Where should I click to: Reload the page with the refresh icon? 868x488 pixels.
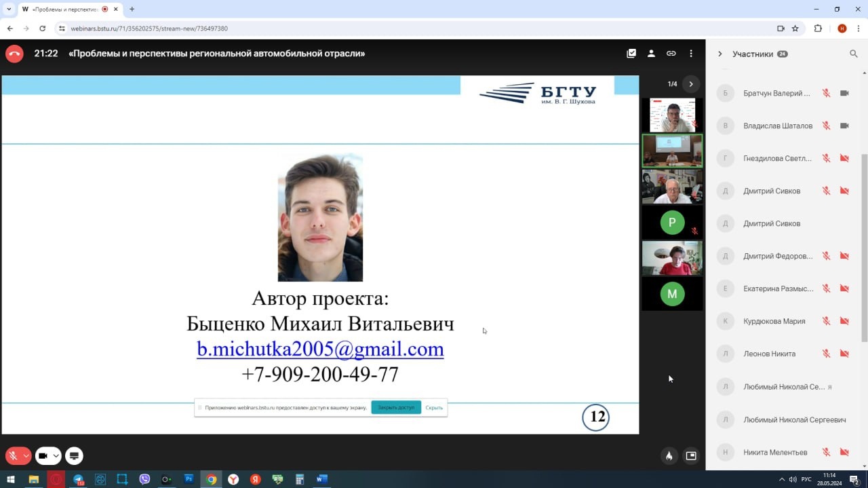tap(43, 29)
